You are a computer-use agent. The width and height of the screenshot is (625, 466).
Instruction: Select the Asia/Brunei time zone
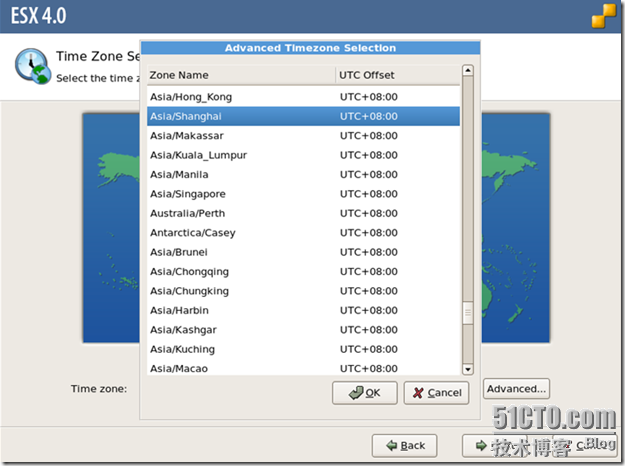(x=303, y=252)
